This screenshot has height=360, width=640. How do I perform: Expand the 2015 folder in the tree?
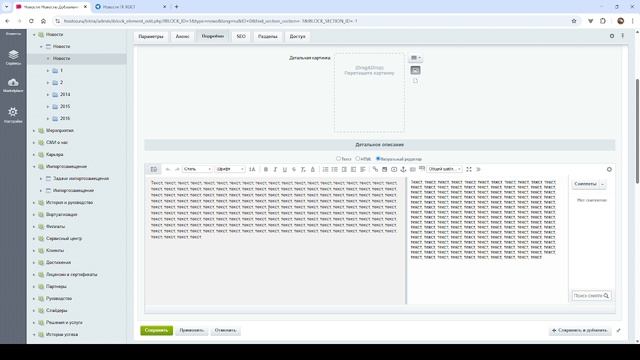pyautogui.click(x=48, y=107)
